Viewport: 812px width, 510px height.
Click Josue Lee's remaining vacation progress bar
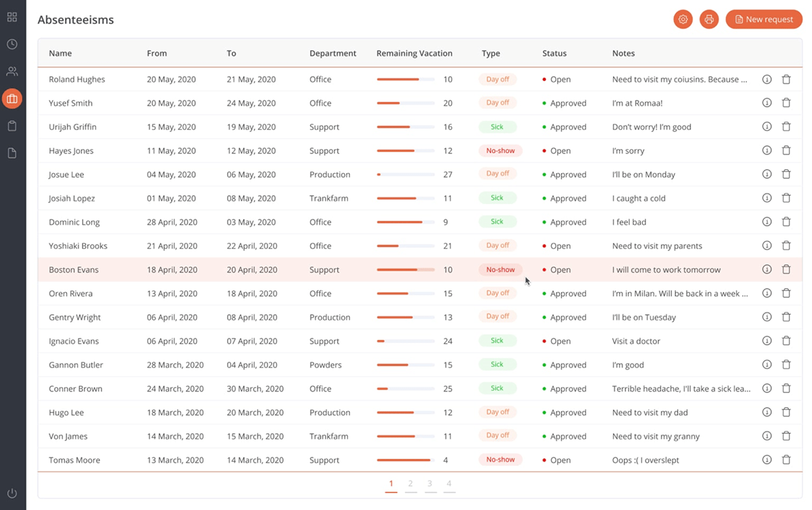[405, 174]
